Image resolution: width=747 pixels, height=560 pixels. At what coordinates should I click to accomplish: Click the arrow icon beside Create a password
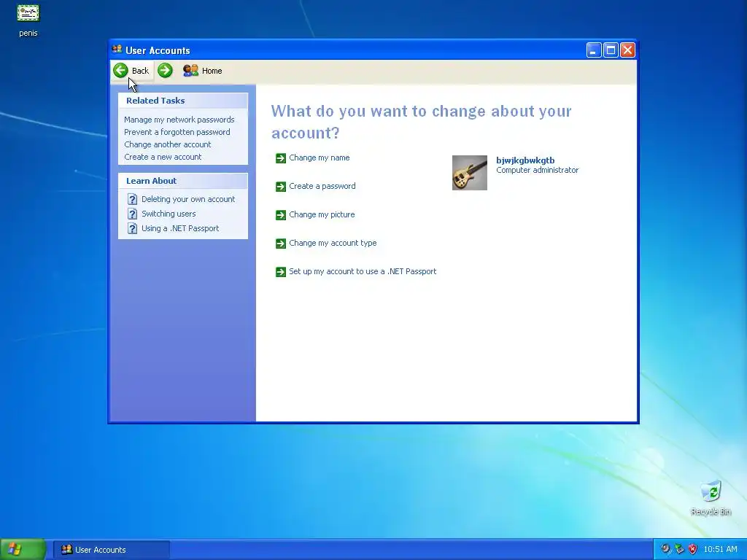tap(281, 187)
